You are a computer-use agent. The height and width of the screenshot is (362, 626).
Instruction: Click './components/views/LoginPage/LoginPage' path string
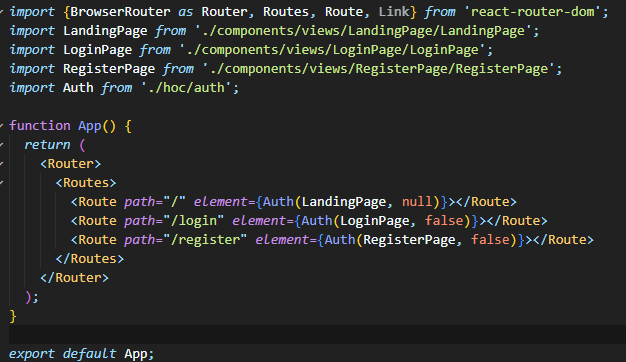point(333,50)
